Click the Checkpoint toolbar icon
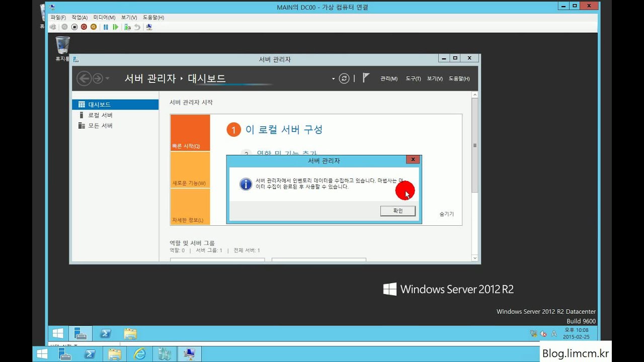 127,27
